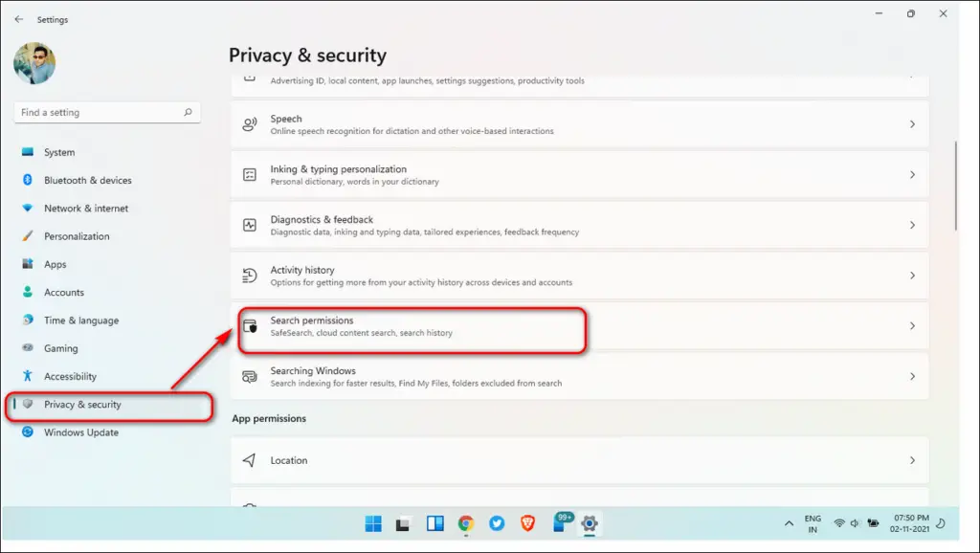Open Location app permission
Image resolution: width=980 pixels, height=553 pixels.
579,460
